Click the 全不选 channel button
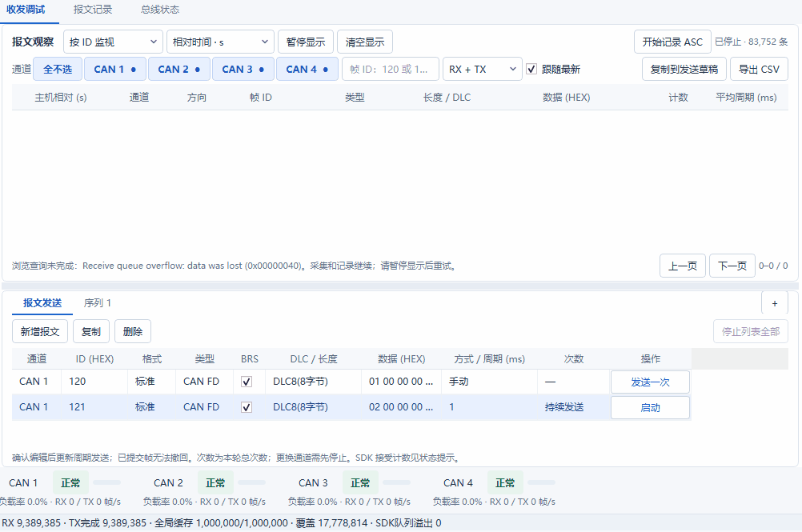802x532 pixels. pos(58,69)
